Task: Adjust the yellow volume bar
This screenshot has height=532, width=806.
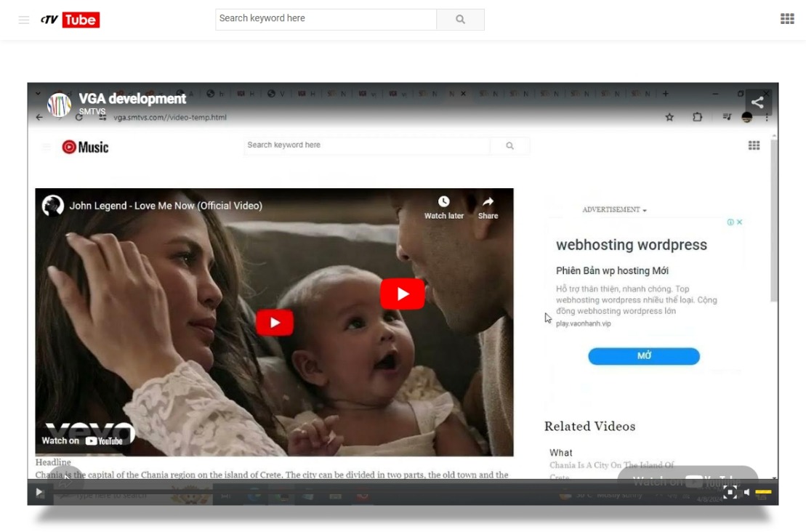Action: tap(763, 493)
